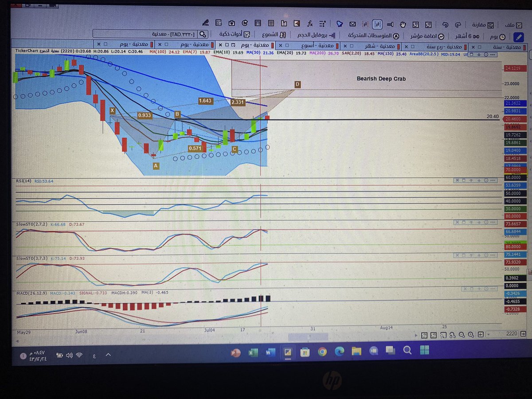Image resolution: width=532 pixels, height=399 pixels.
Task: Open Microsoft Edge from the taskbar
Action: pos(339,351)
